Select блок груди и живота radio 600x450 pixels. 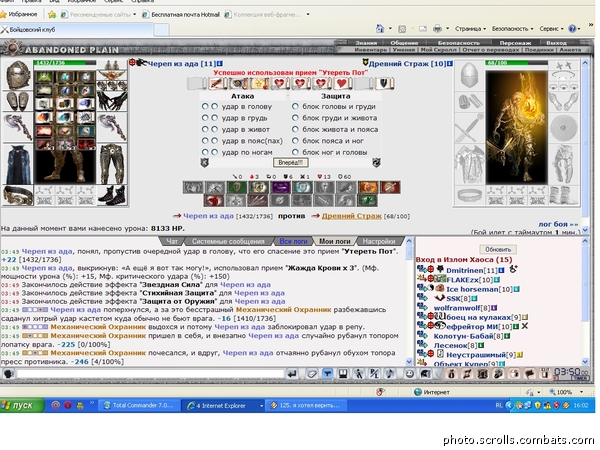(x=295, y=118)
